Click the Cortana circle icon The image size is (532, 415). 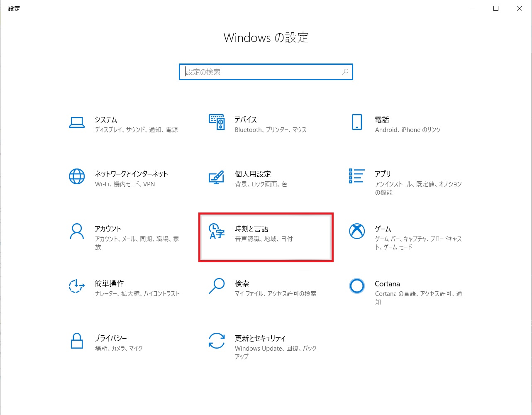[357, 286]
